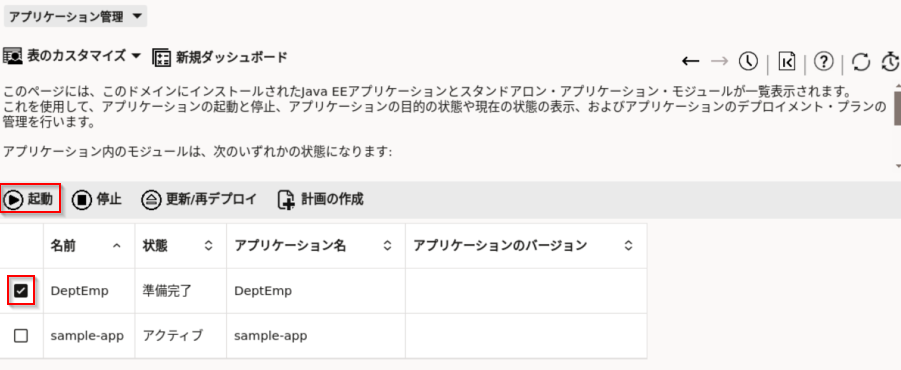Go back with the left arrow icon

coord(690,61)
